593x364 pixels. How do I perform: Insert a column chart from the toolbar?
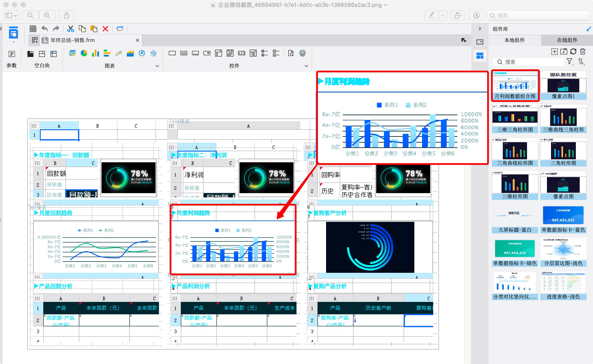coord(95,53)
